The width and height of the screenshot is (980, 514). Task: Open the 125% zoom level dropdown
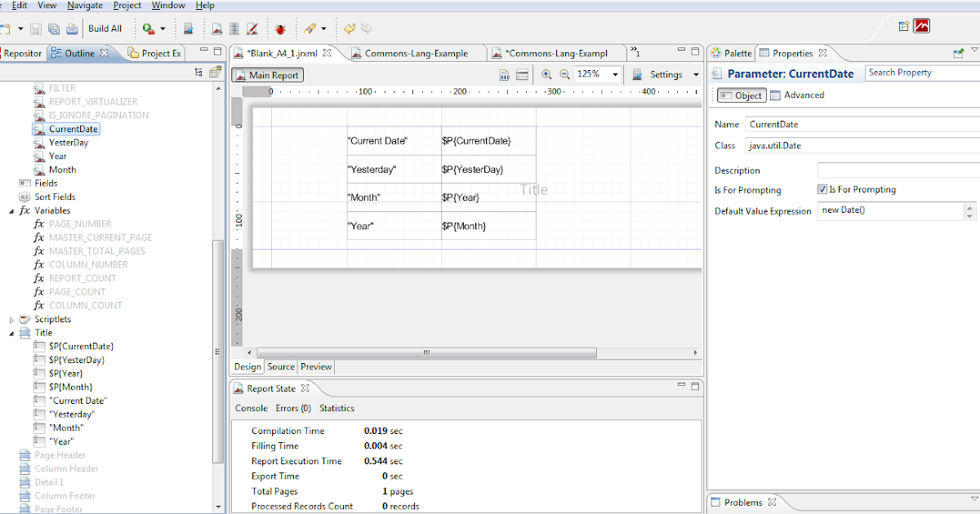point(615,73)
